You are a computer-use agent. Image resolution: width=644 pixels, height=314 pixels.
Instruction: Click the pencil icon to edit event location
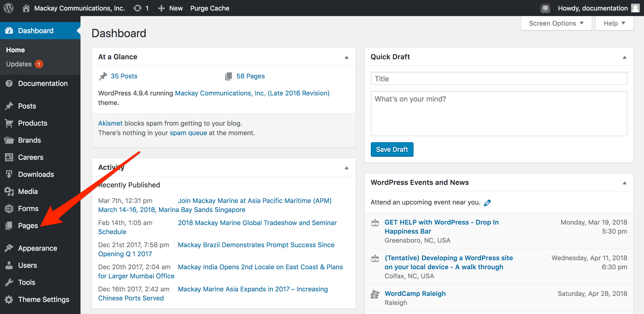pos(487,202)
